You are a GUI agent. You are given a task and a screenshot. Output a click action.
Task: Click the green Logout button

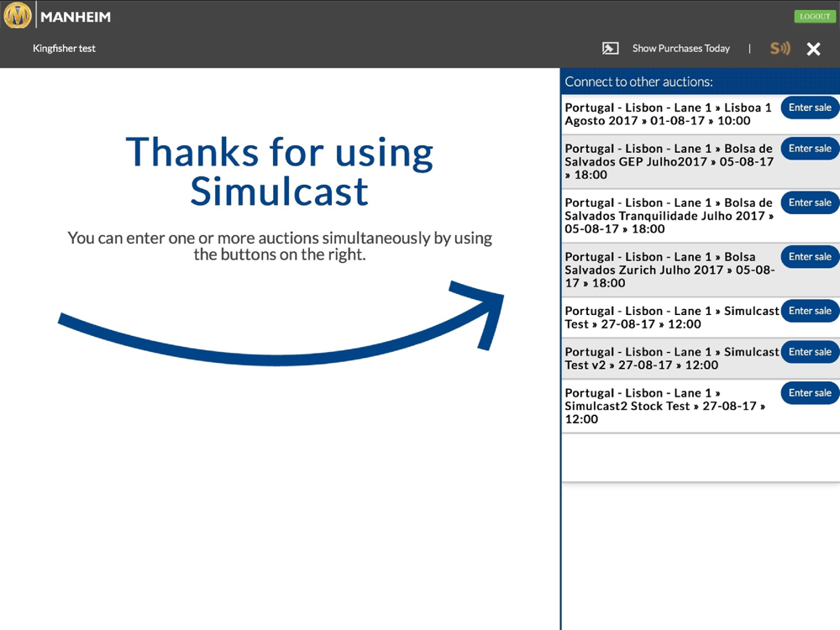[x=815, y=17]
